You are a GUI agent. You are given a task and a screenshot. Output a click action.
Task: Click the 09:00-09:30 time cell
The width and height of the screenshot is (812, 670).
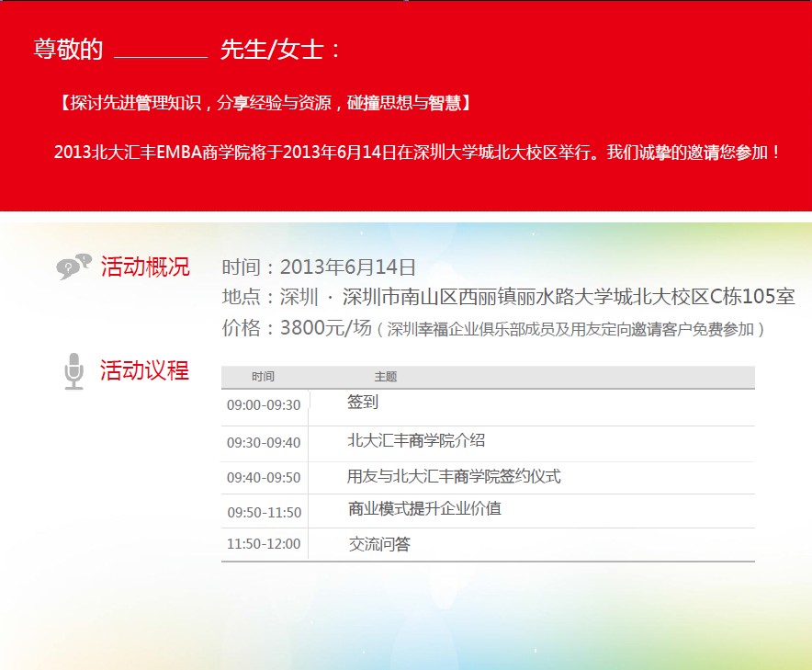(265, 405)
